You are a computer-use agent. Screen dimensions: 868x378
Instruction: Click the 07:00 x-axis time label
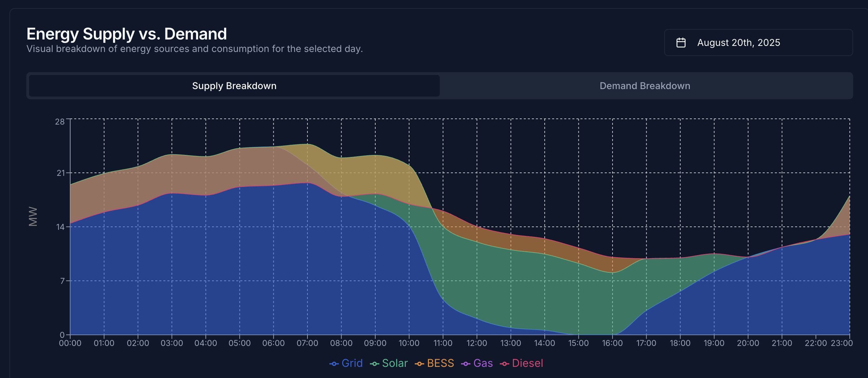point(307,343)
